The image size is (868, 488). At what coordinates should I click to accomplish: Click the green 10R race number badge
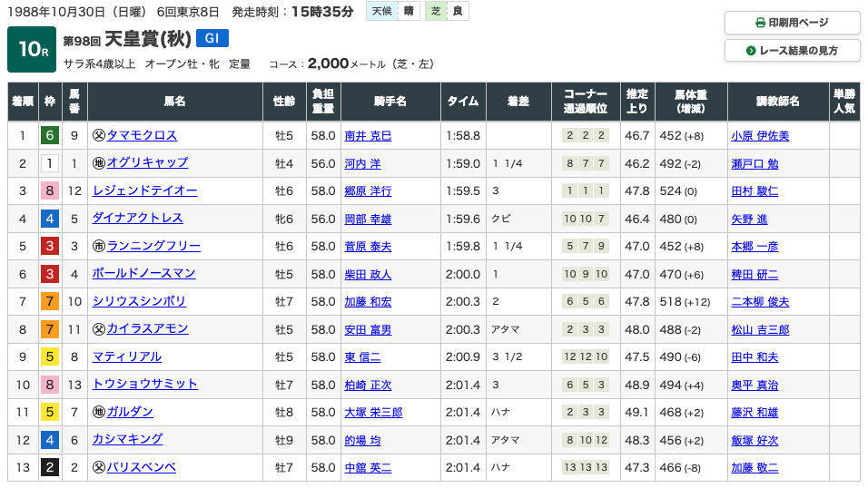(32, 49)
